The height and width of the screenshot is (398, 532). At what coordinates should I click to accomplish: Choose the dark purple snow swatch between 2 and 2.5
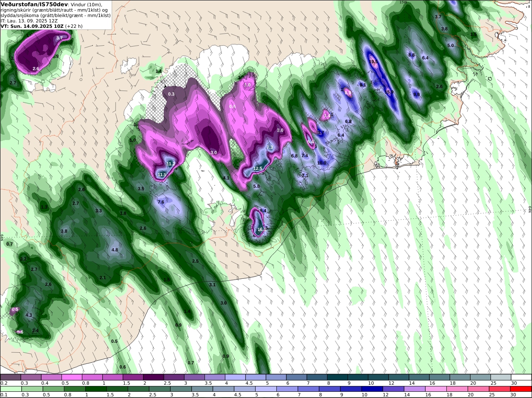[x=153, y=377]
